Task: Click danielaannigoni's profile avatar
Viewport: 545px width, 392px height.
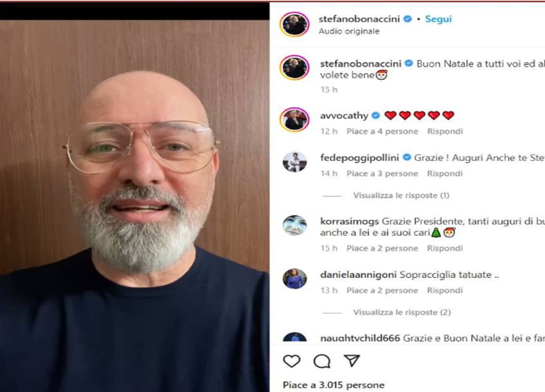Action: pyautogui.click(x=294, y=279)
